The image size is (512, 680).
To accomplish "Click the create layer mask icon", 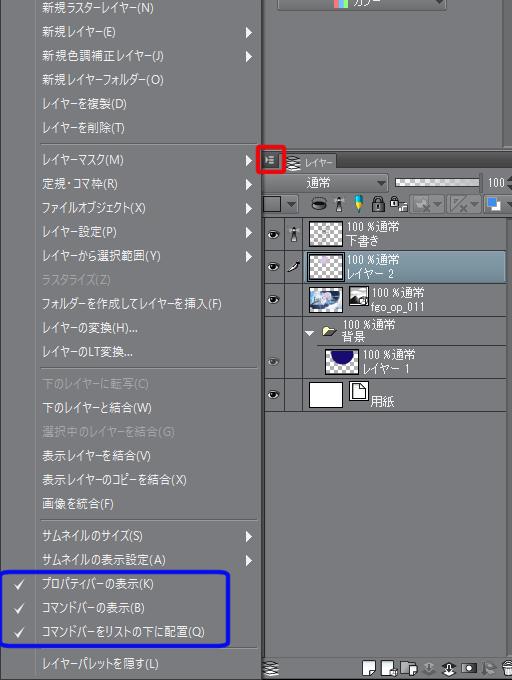I will [468, 668].
